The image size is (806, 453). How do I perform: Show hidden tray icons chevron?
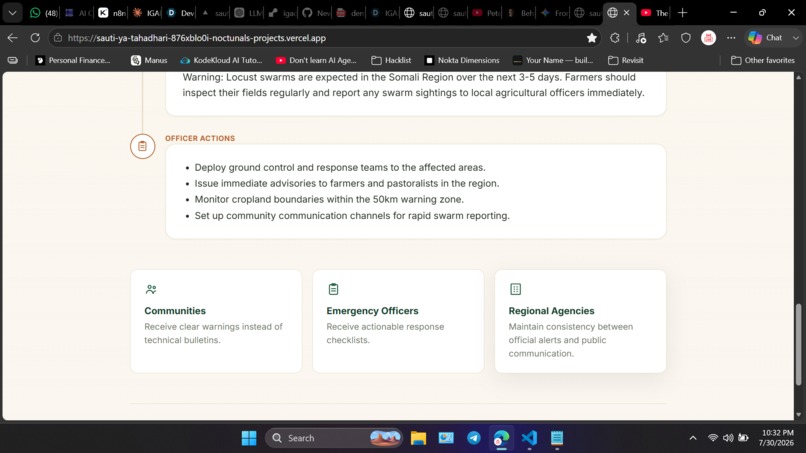coord(693,438)
